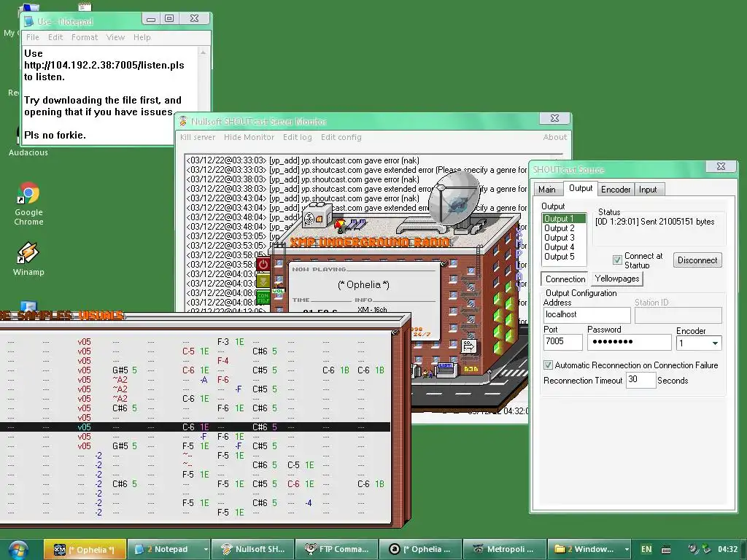The width and height of the screenshot is (747, 560).
Task: Click the Password field
Action: click(630, 342)
